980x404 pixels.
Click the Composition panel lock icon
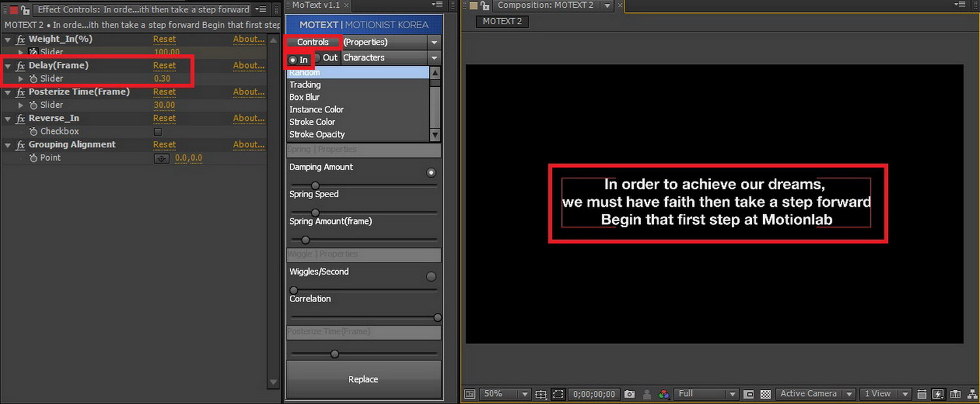(483, 6)
